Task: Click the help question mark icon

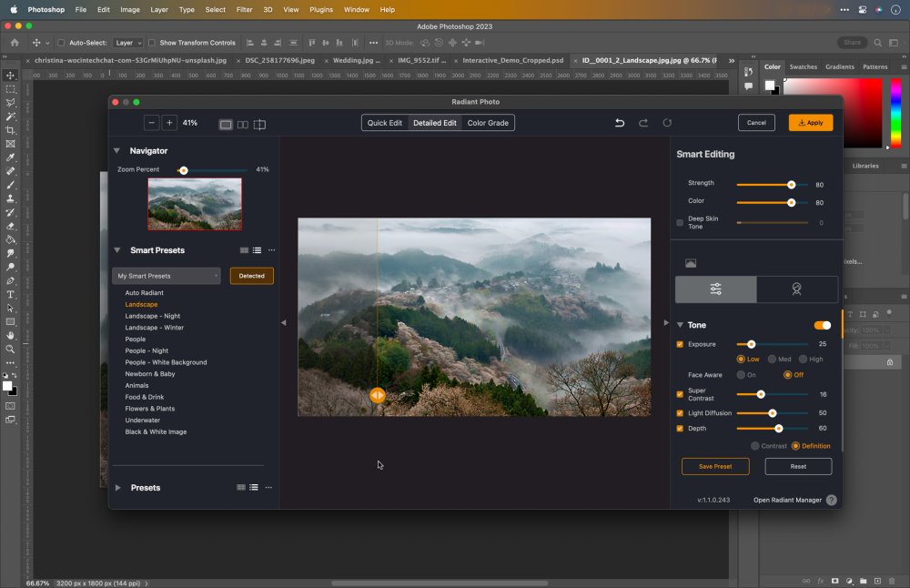Action: pyautogui.click(x=832, y=500)
